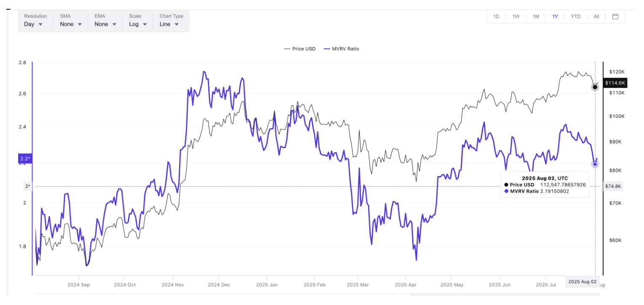Click the 2025 Aug 02 date marker
Screen dimensions: 644x305
click(x=582, y=281)
